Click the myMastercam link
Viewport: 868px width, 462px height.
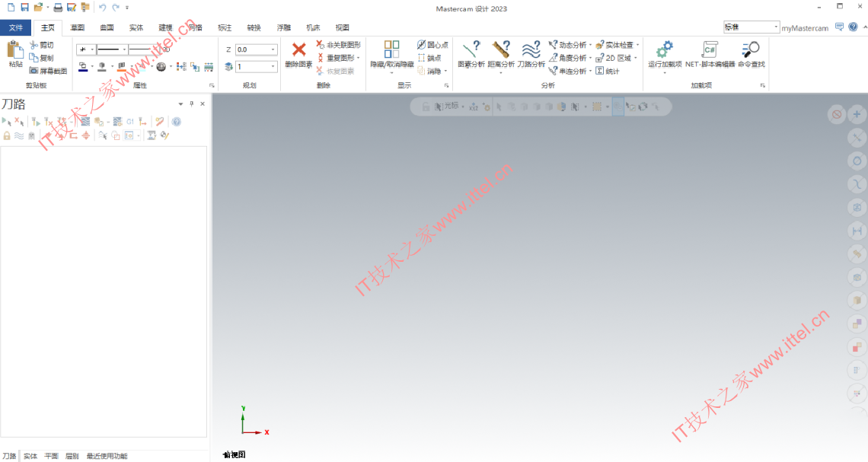[x=805, y=27]
